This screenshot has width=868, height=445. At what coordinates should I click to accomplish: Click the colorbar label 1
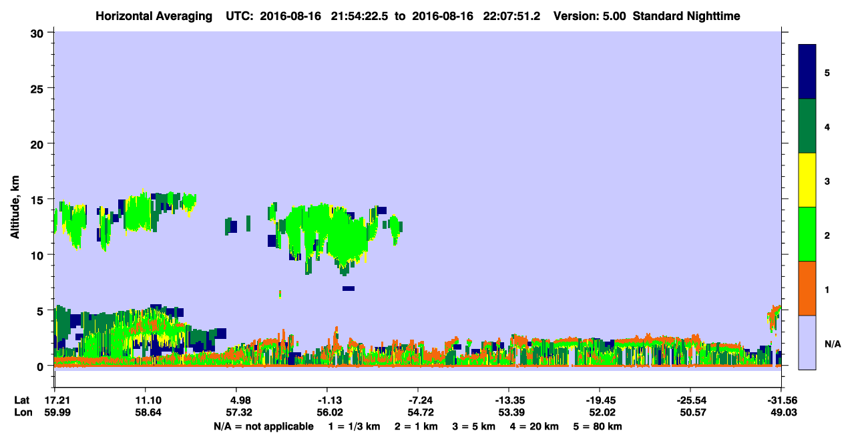coord(827,289)
